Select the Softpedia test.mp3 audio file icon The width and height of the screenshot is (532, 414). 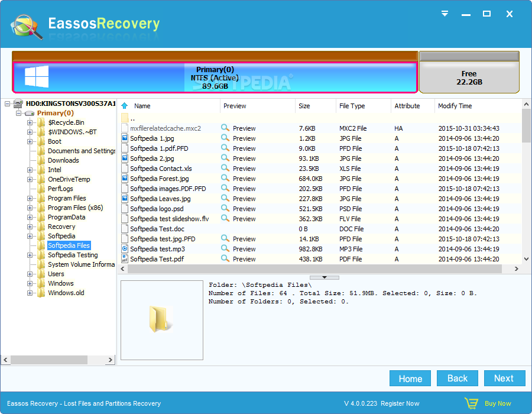point(125,248)
